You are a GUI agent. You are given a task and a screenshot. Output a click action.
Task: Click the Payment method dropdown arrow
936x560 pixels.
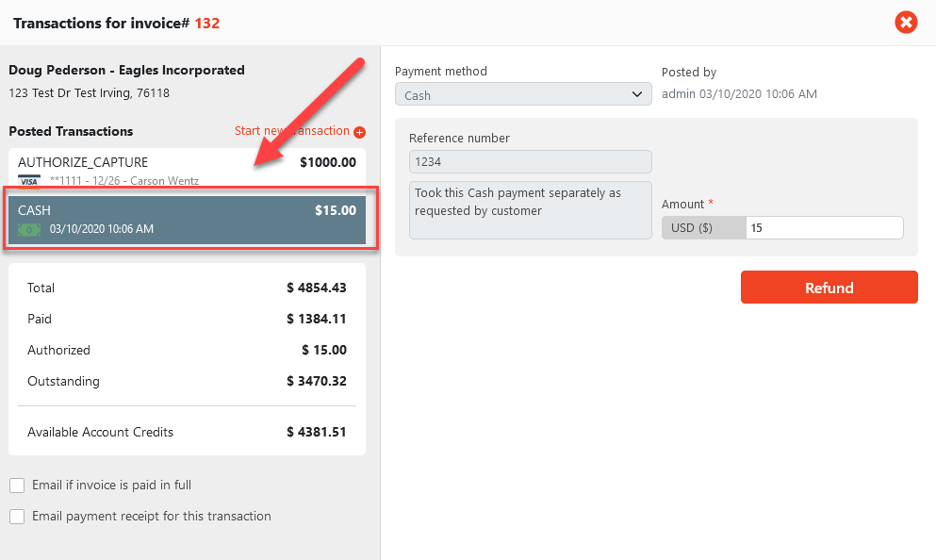(x=636, y=95)
